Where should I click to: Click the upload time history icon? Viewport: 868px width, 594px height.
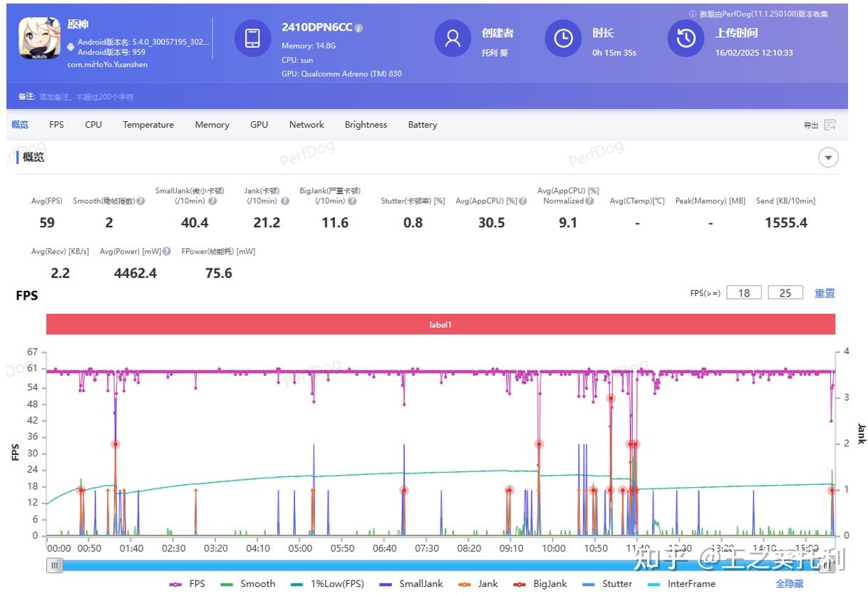point(686,39)
